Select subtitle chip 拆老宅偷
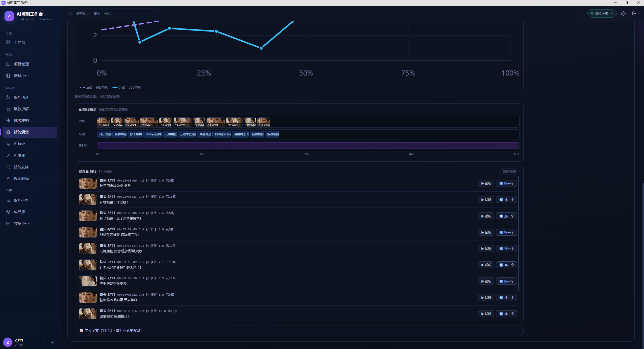This screenshot has height=349, width=644. coord(272,134)
